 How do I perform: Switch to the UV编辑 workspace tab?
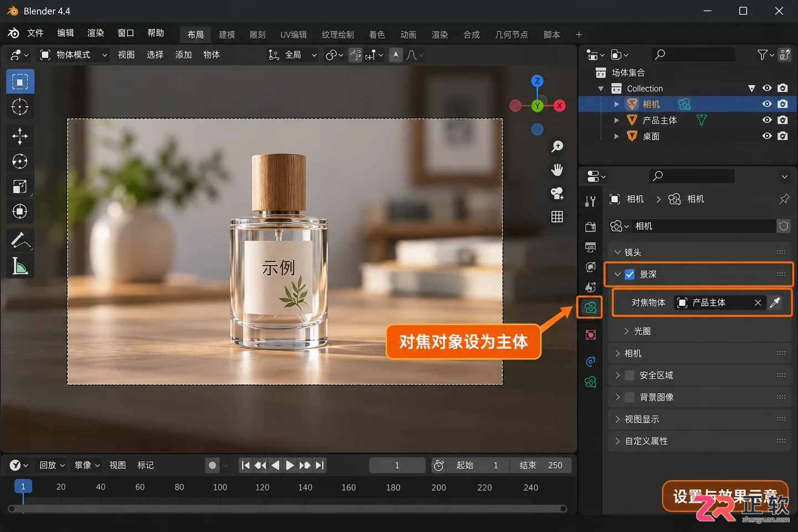(293, 34)
